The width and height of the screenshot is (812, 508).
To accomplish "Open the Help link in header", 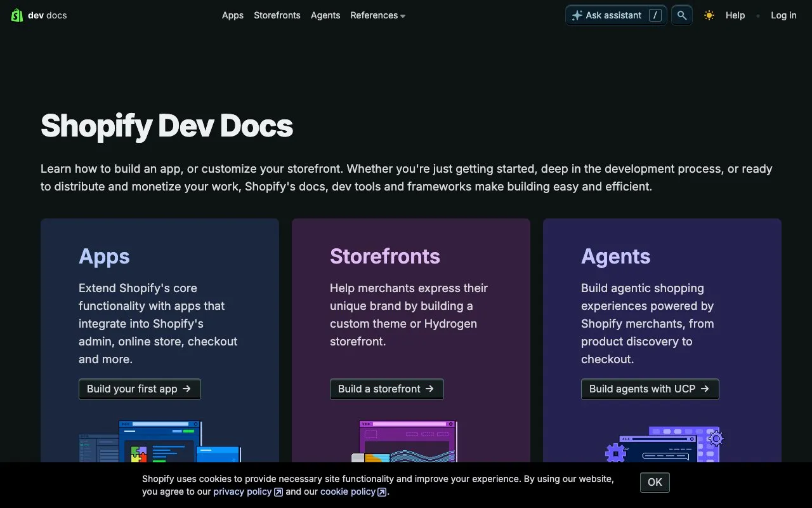I will click(735, 15).
